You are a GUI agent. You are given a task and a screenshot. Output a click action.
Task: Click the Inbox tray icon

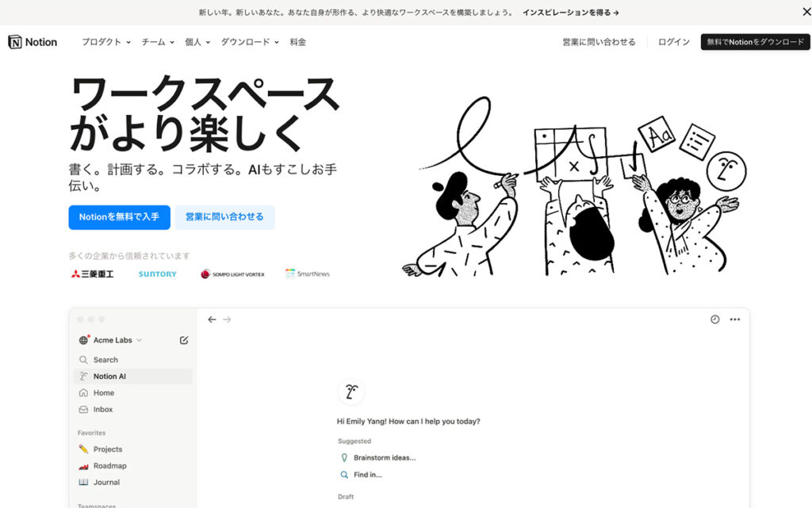click(83, 409)
